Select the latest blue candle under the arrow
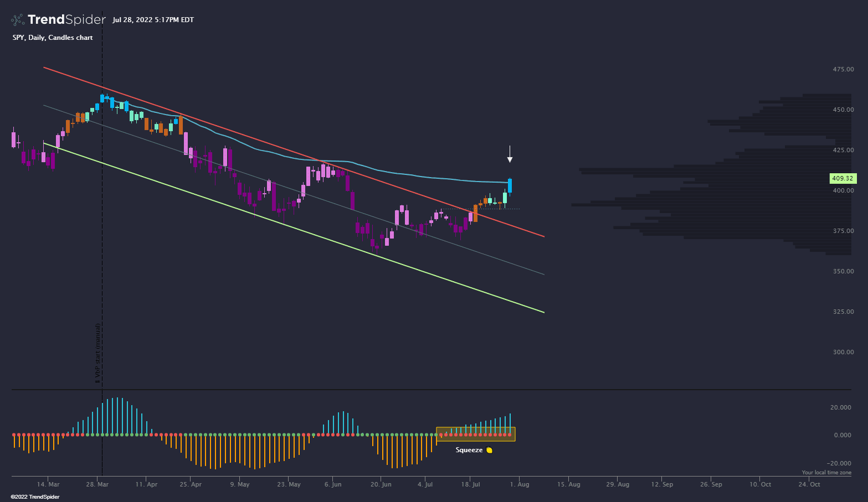 [510, 185]
